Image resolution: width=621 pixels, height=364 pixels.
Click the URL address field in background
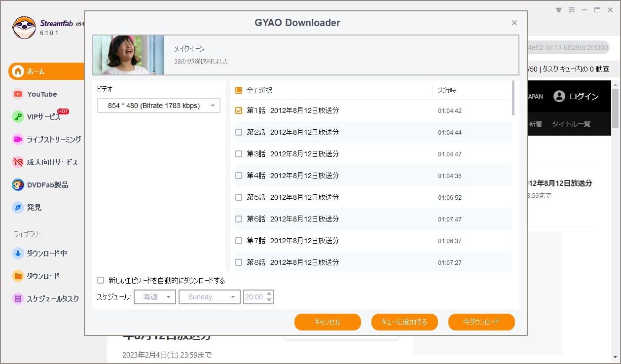pos(568,47)
